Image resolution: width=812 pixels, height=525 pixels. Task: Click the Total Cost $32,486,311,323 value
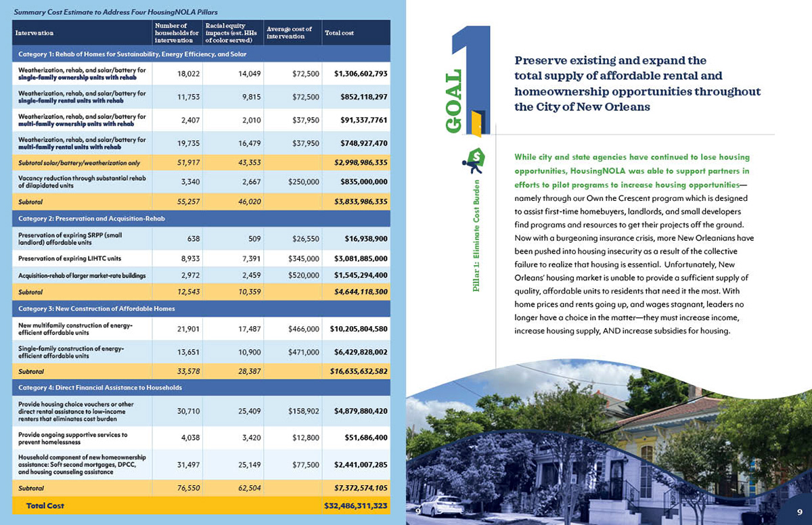(356, 505)
